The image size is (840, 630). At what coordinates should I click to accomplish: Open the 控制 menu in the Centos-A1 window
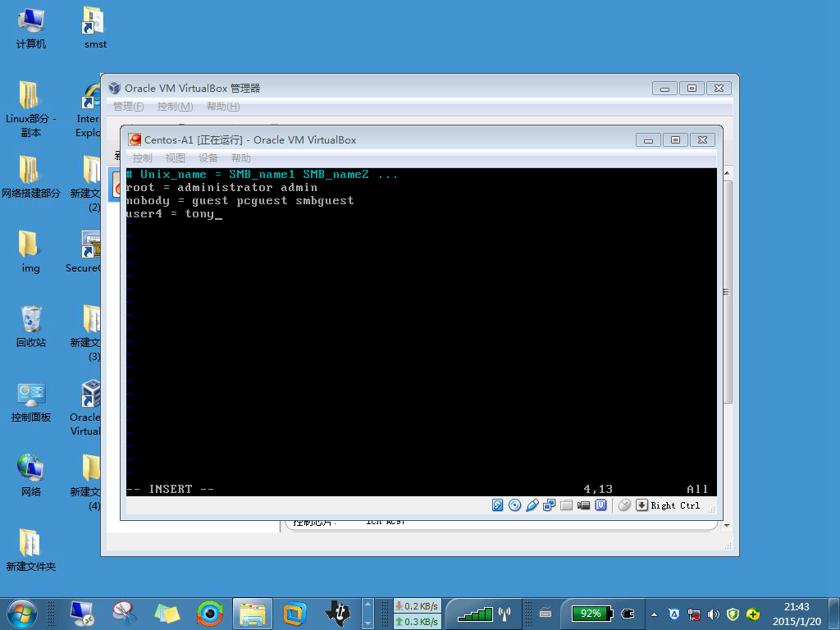143,158
